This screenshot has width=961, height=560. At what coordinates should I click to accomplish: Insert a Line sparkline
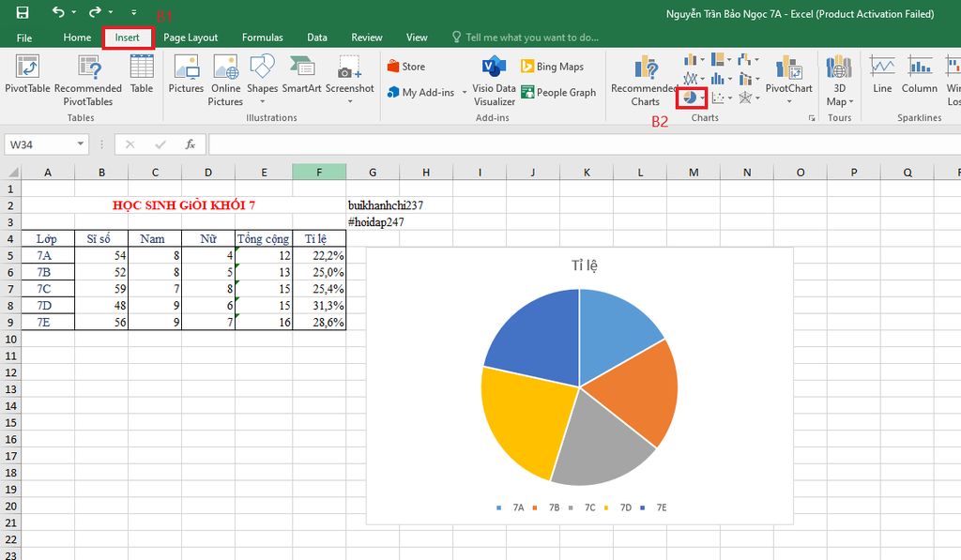tap(882, 74)
